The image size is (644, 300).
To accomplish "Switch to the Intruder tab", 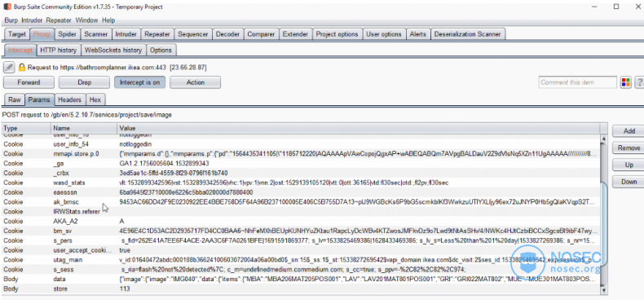I will (126, 34).
